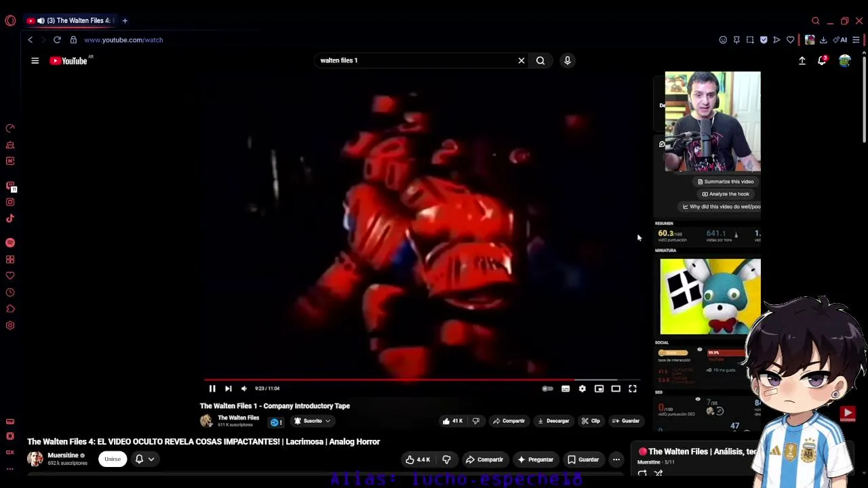The image size is (868, 488).
Task: Like the Walten Files 4 video (4.4 K)
Action: [418, 460]
